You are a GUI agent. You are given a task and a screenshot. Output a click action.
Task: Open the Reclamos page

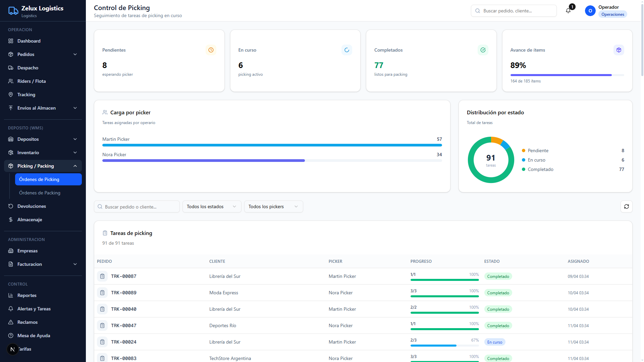[x=43, y=322]
